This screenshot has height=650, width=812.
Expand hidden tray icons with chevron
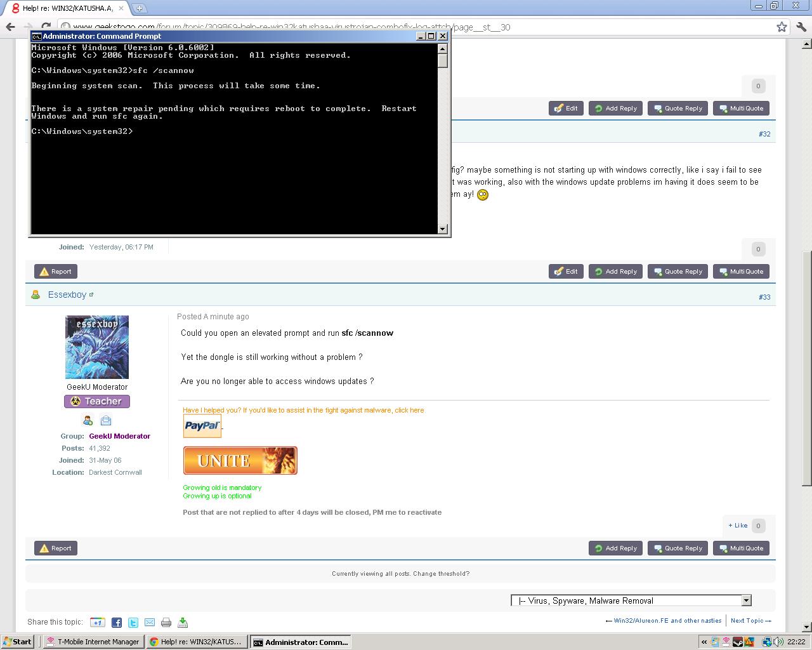tap(704, 642)
